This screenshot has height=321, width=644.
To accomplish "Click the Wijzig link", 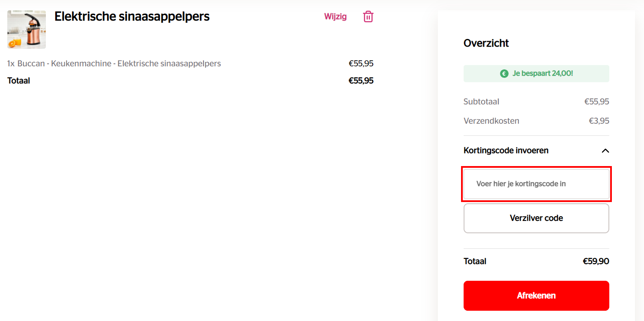I will coord(335,17).
